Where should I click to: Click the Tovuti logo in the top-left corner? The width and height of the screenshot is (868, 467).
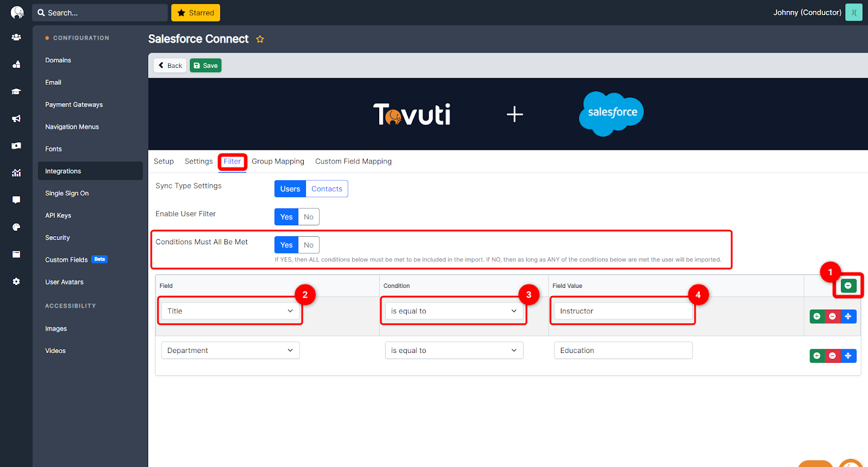(17, 12)
